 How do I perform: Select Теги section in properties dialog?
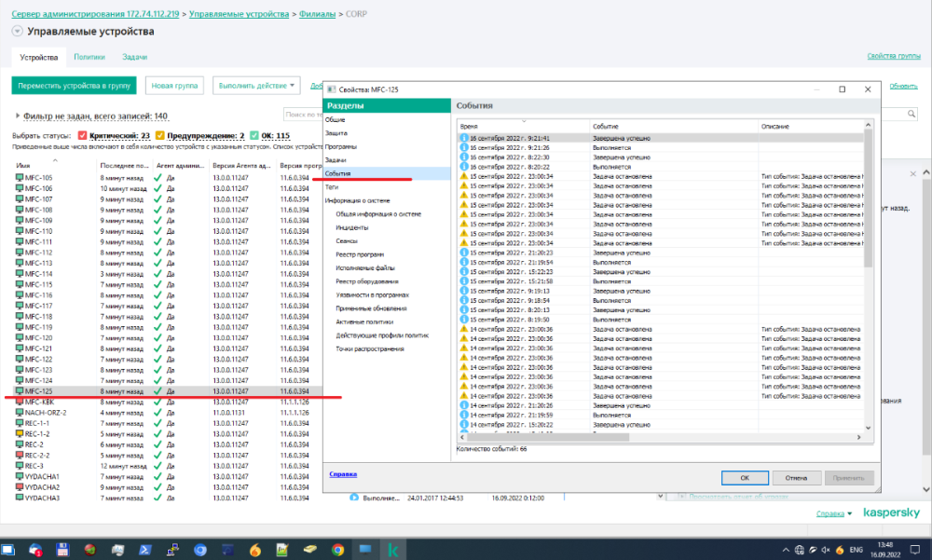(x=332, y=186)
